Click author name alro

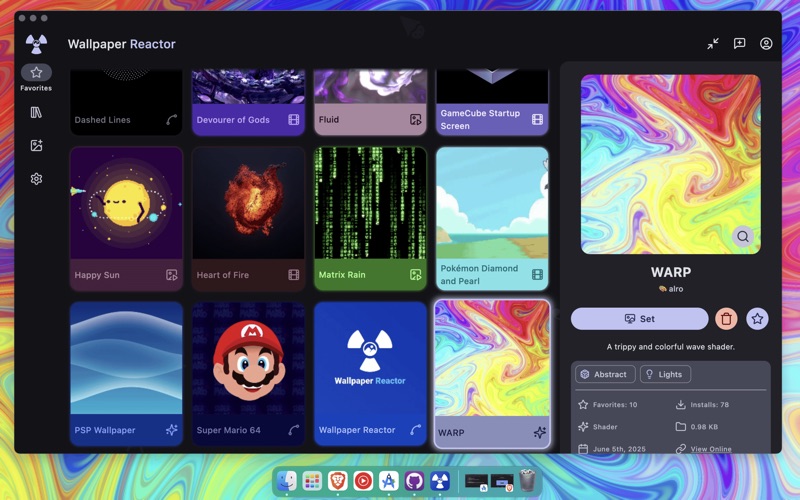(x=676, y=289)
